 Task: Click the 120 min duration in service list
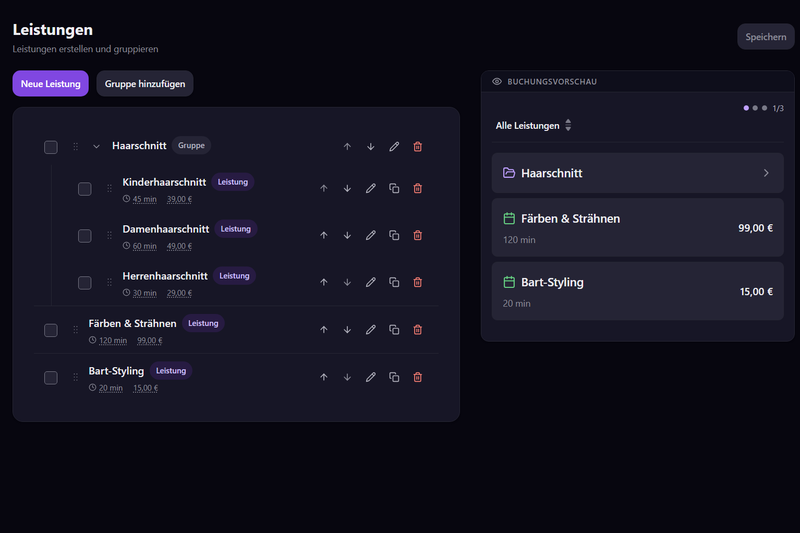tap(113, 341)
